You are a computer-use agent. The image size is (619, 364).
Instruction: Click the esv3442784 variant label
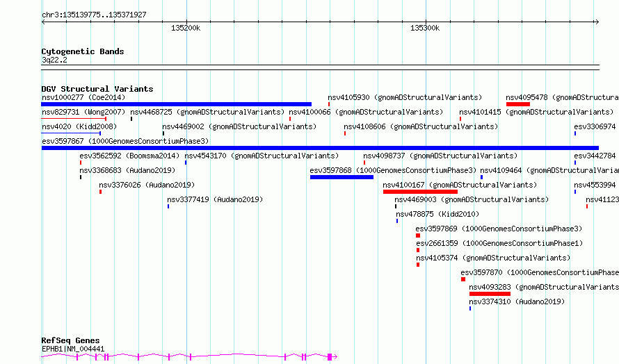[x=596, y=156]
